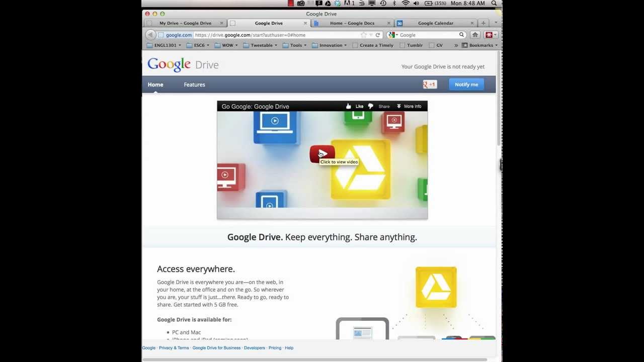Open the Help footer link
The image size is (644, 362).
(289, 348)
